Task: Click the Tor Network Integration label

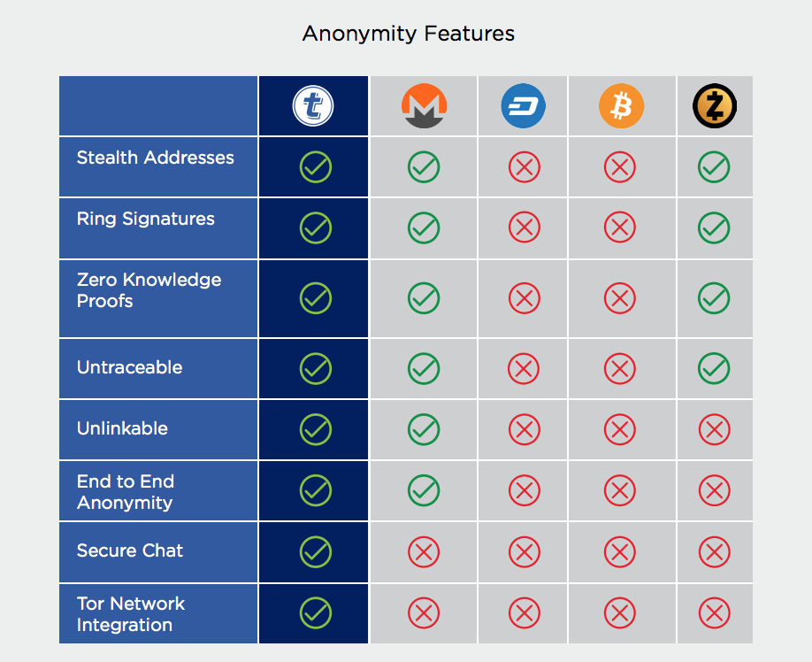Action: click(x=130, y=614)
